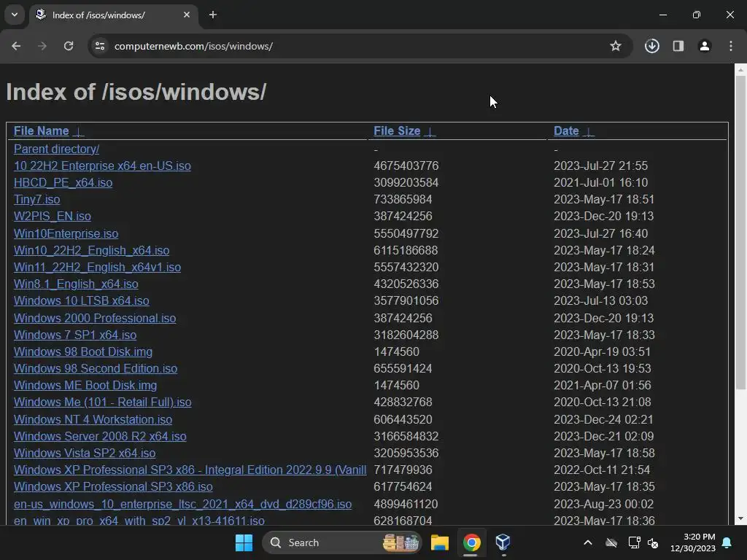Open the Tiny7.iso link
The width and height of the screenshot is (747, 560).
(x=36, y=199)
